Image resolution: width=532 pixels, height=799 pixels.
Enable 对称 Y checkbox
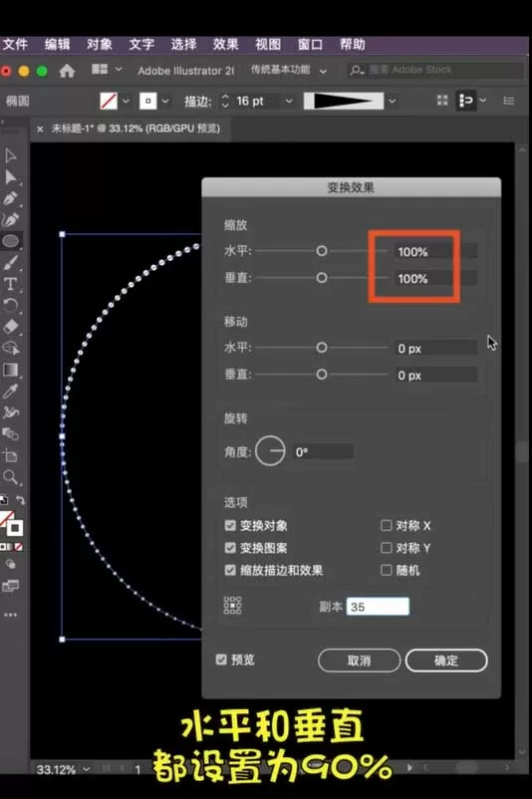pyautogui.click(x=387, y=548)
